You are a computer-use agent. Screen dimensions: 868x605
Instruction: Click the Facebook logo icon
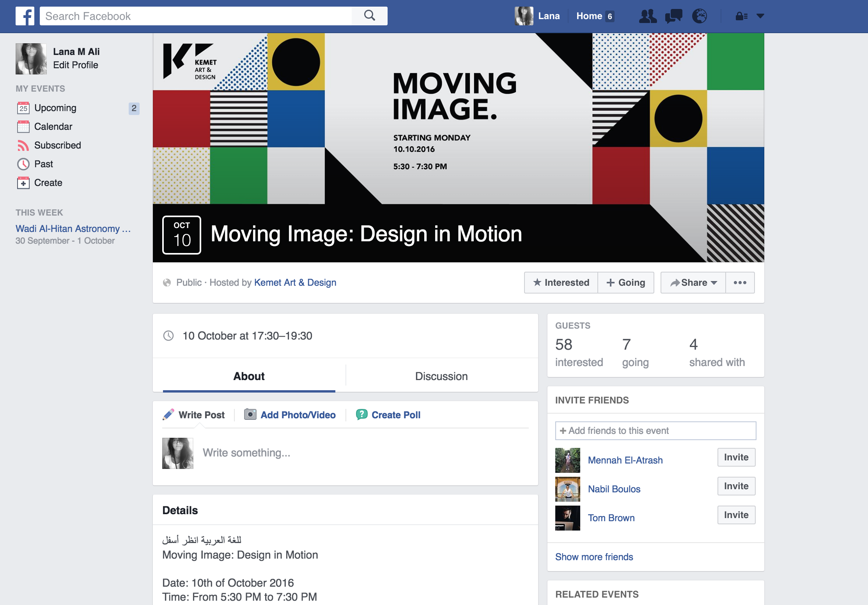(25, 16)
